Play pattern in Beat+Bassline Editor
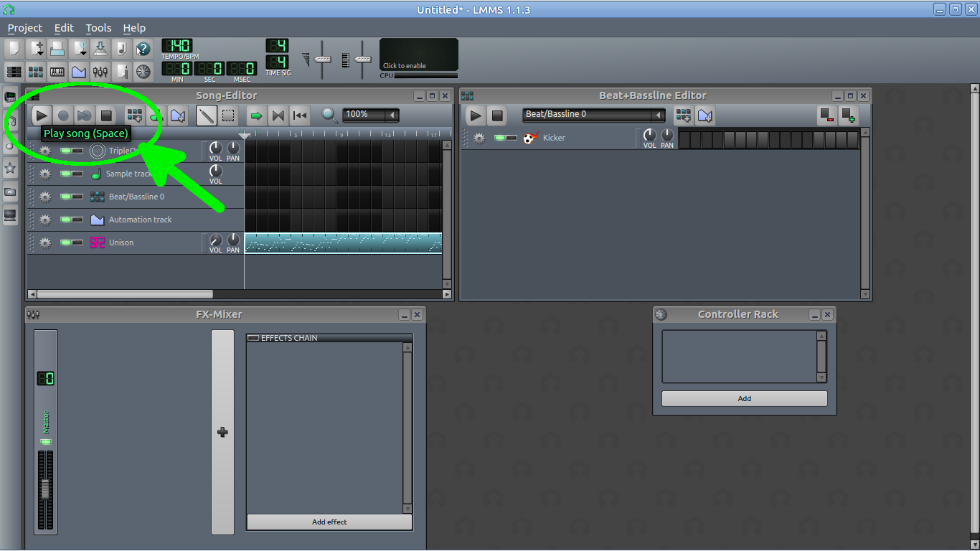Screen dimensions: 980x551 (476, 115)
